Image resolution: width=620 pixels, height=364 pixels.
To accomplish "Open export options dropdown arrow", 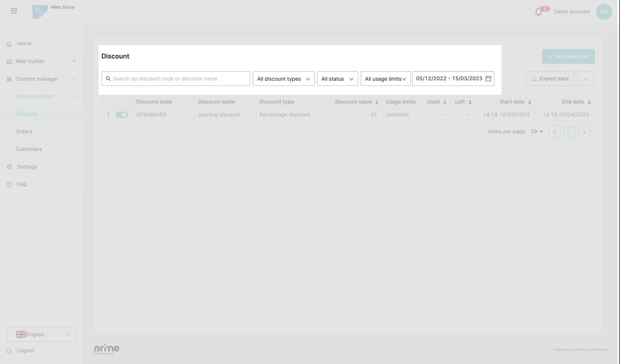I will click(585, 79).
